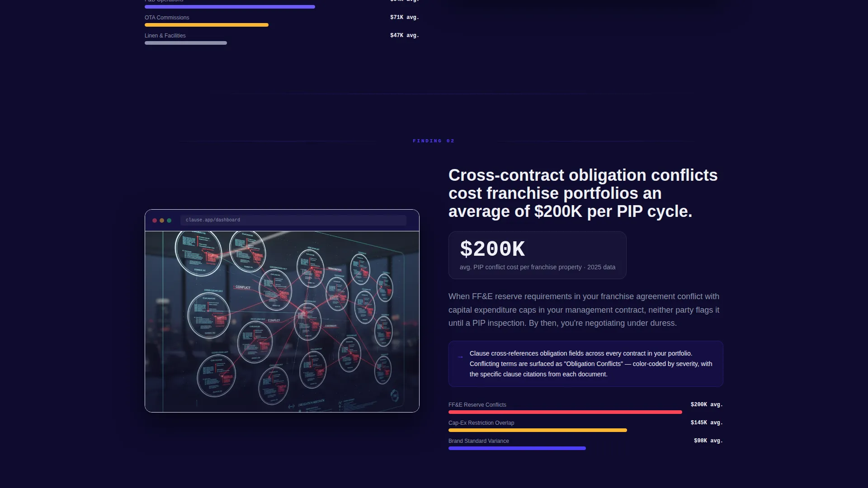Click the $145K avg. value
Screen dimensions: 868x488
click(707, 423)
